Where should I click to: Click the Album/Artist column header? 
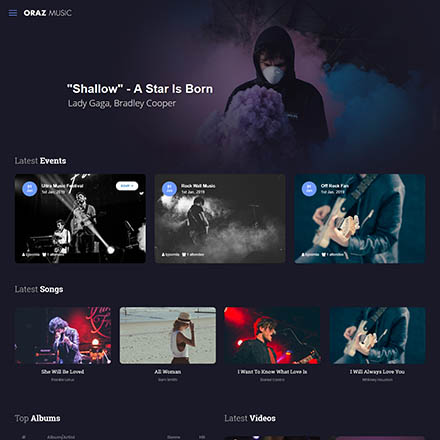pyautogui.click(x=61, y=437)
